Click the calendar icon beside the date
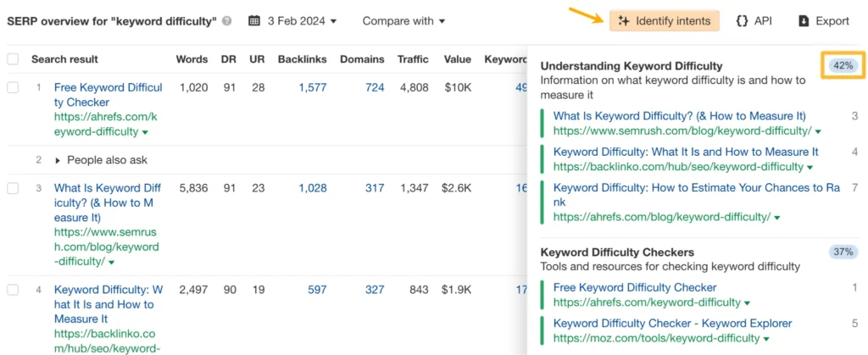The width and height of the screenshot is (868, 355). click(254, 21)
